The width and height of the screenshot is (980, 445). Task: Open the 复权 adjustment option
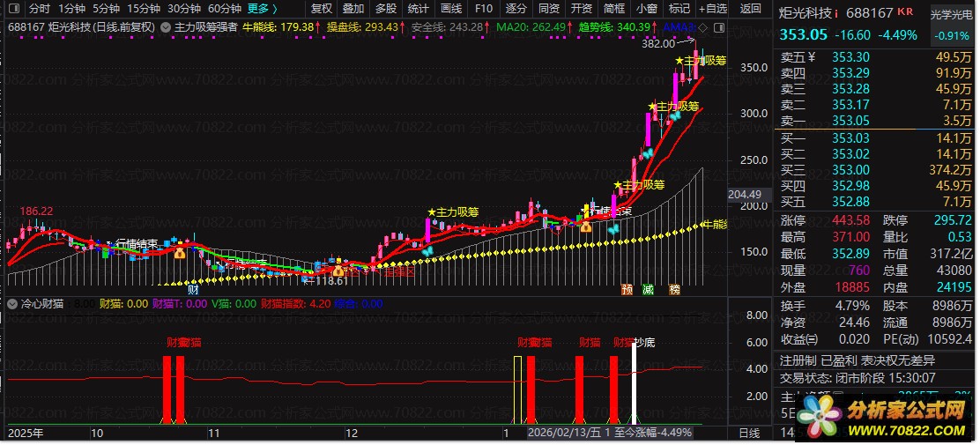322,9
